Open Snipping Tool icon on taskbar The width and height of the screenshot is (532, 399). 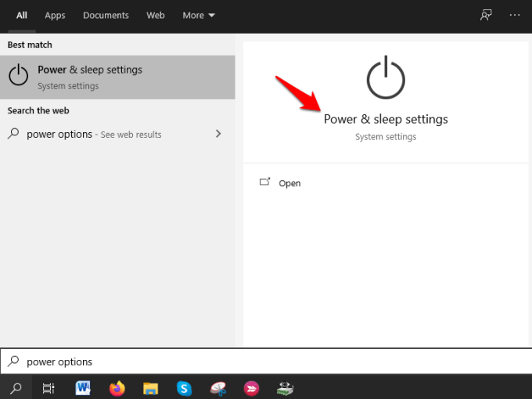(217, 389)
